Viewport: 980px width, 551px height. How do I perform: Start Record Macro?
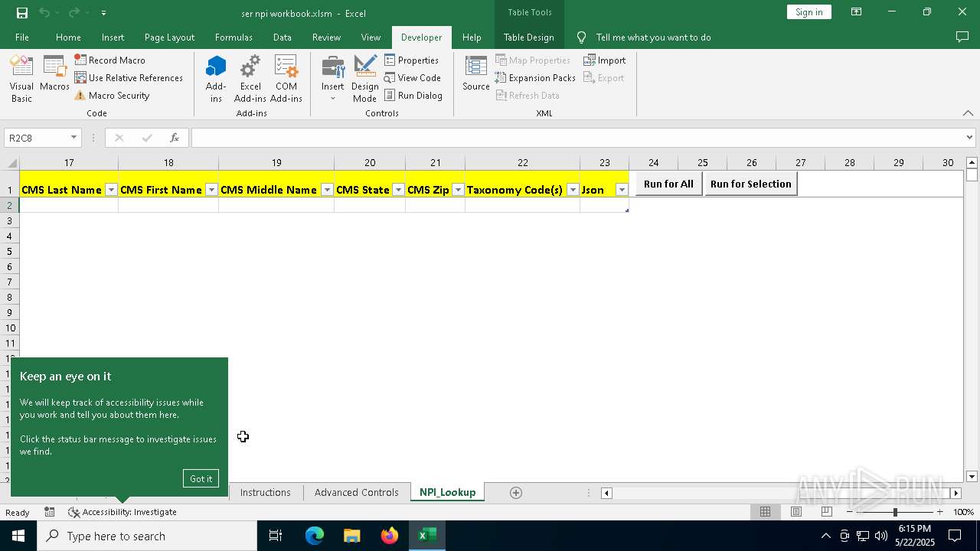pyautogui.click(x=109, y=60)
